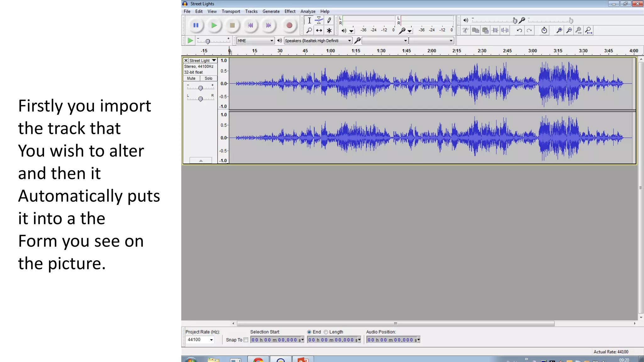Close the Street Light track with X

186,60
